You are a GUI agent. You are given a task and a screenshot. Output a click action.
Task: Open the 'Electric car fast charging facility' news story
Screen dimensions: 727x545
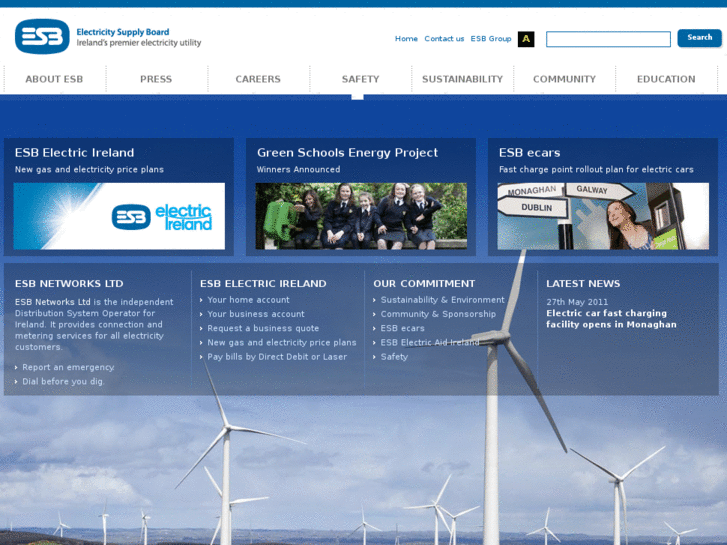click(x=611, y=319)
